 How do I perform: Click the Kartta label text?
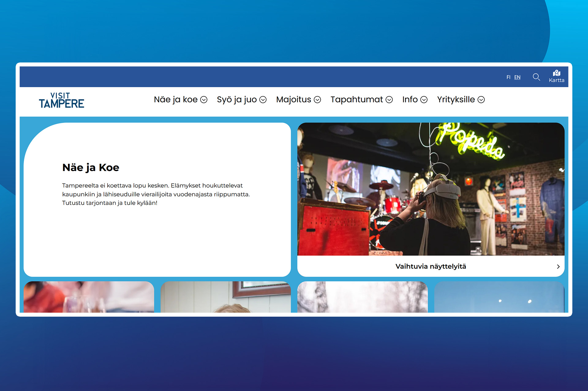[556, 80]
